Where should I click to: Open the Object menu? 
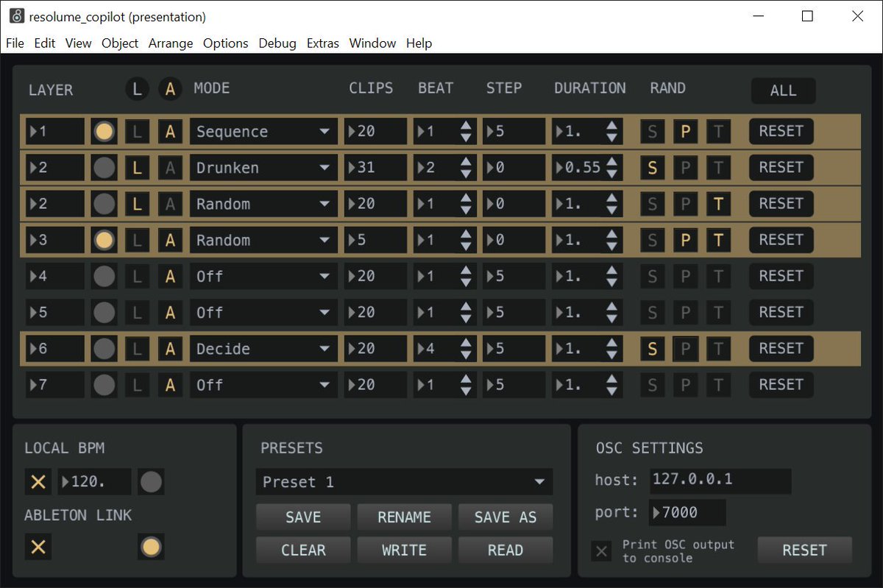[x=120, y=43]
